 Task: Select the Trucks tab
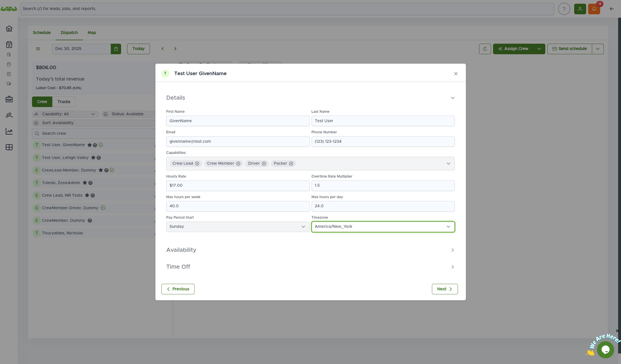[x=64, y=102]
